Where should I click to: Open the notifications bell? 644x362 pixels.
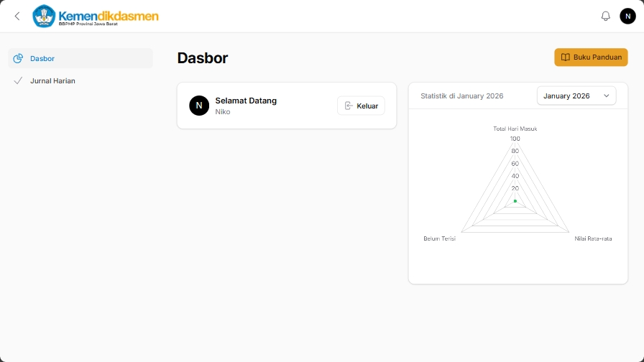(605, 16)
